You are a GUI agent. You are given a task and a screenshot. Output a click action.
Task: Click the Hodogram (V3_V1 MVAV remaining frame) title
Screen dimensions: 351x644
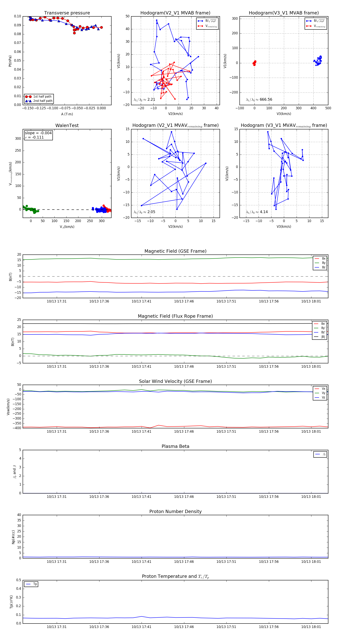click(284, 125)
